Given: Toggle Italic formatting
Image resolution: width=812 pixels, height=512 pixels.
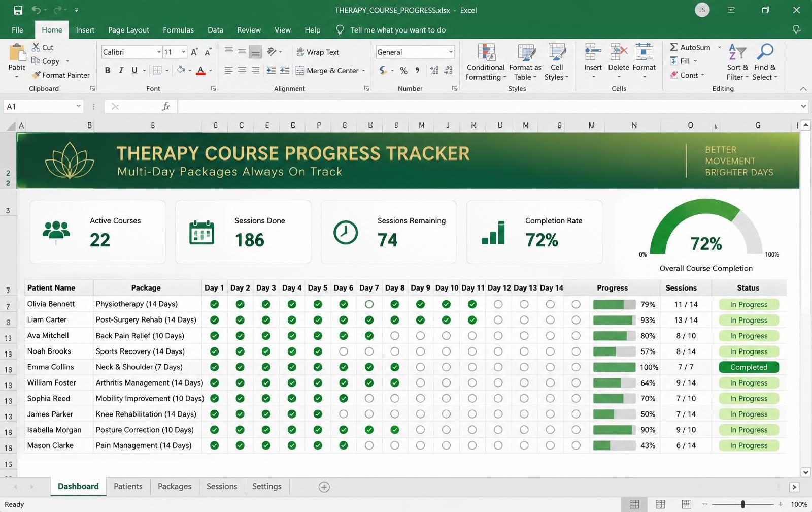Looking at the screenshot, I should tap(121, 71).
